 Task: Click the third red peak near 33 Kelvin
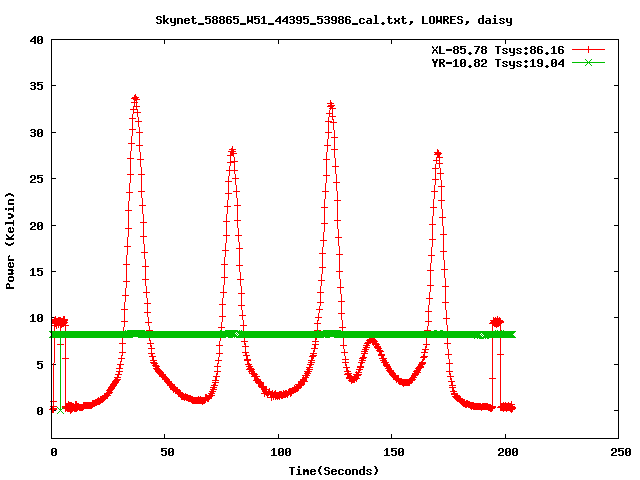coord(331,105)
